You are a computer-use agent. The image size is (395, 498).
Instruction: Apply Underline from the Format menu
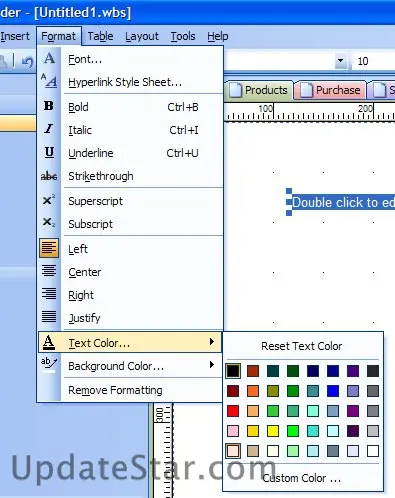[130, 153]
